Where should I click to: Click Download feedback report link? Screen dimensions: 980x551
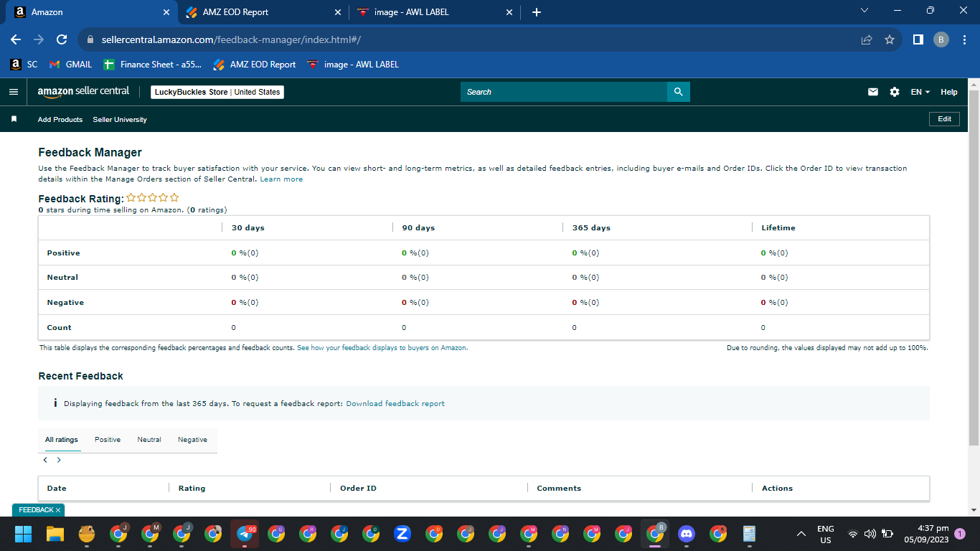pos(395,404)
